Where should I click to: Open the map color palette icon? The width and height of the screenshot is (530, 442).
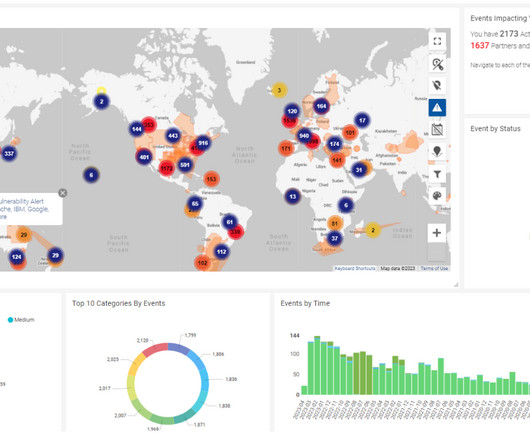(x=437, y=196)
